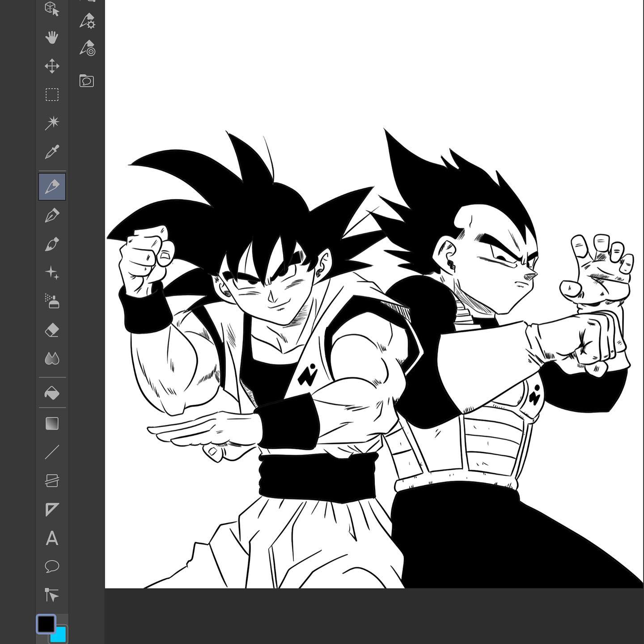Select the Gradient tool

(x=52, y=424)
